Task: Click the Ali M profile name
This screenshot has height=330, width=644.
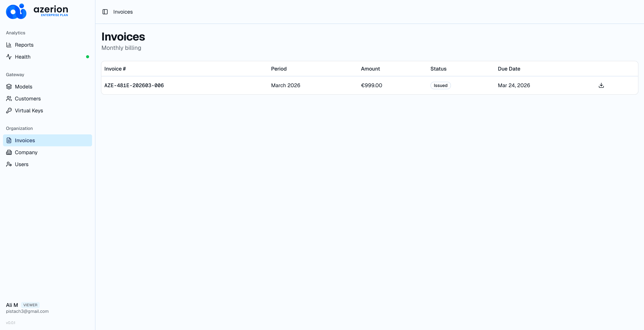Action: tap(12, 305)
